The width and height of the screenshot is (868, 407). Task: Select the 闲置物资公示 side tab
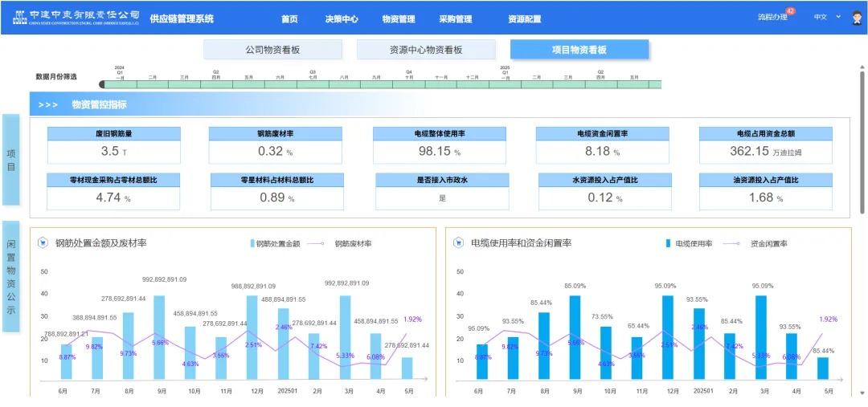pyautogui.click(x=11, y=276)
